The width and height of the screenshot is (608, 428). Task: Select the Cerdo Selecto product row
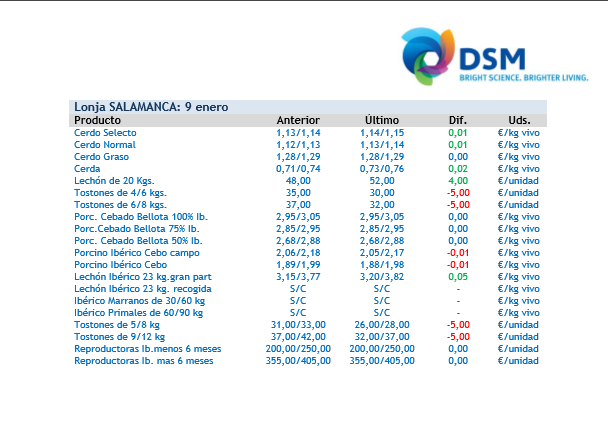point(105,132)
